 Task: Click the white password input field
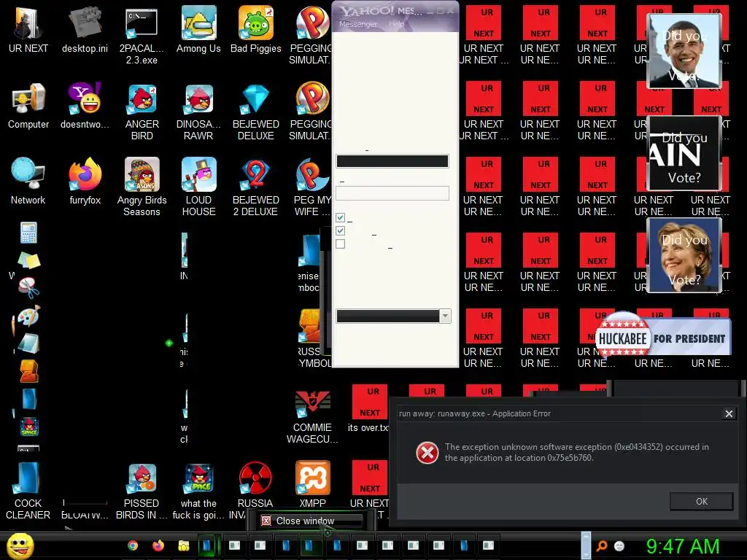pos(392,193)
